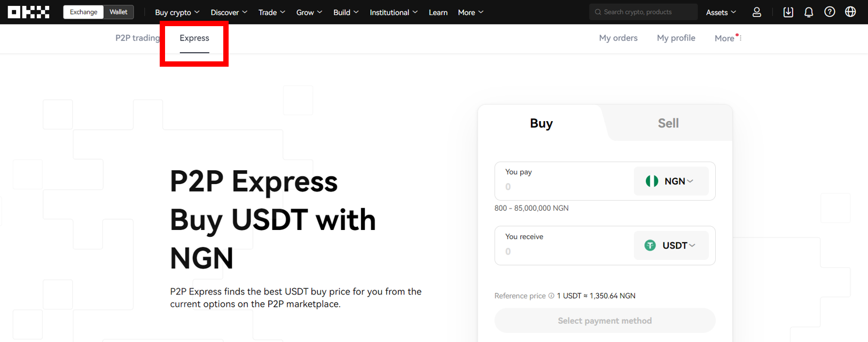This screenshot has height=342, width=868.
Task: Switch to Wallet mode
Action: click(119, 12)
